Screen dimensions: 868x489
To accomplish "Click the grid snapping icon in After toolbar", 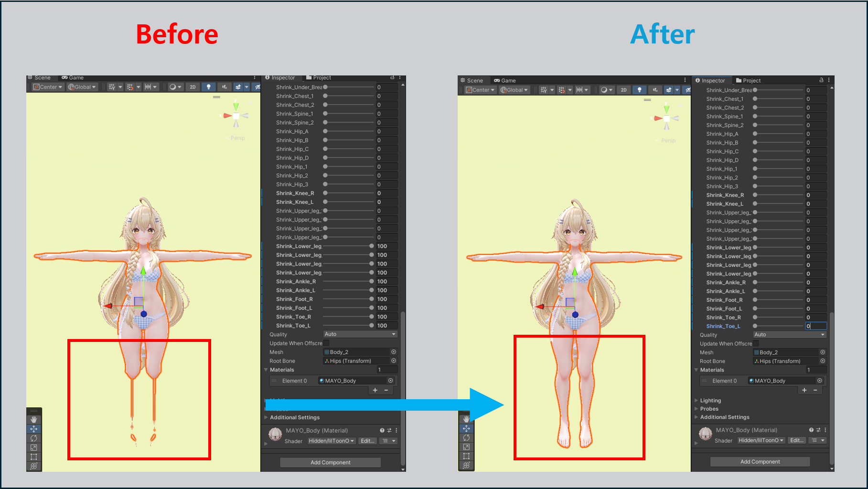I will tap(562, 90).
